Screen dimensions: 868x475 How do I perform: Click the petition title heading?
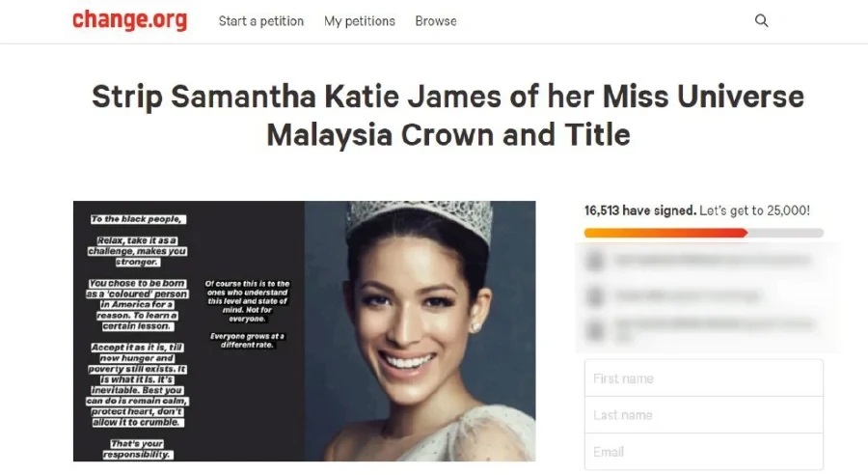pyautogui.click(x=448, y=115)
